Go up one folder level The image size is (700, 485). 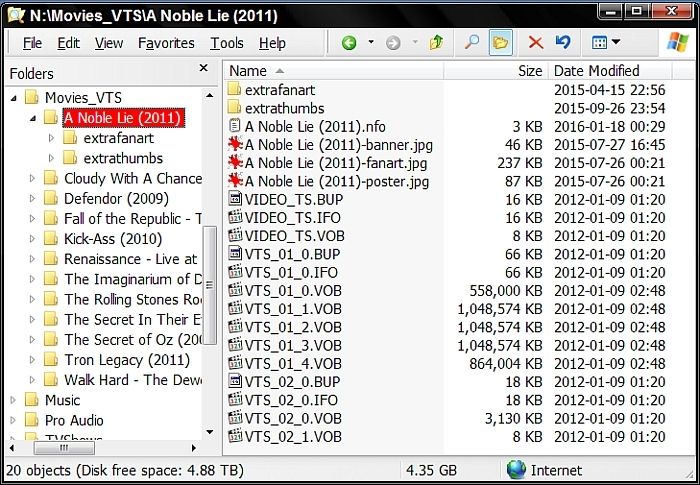coord(436,42)
